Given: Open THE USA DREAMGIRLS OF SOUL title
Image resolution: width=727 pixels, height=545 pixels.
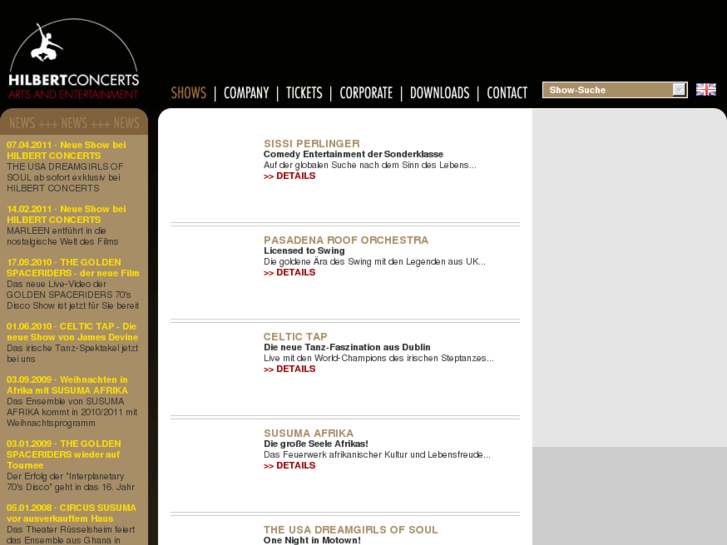Looking at the screenshot, I should tap(351, 529).
